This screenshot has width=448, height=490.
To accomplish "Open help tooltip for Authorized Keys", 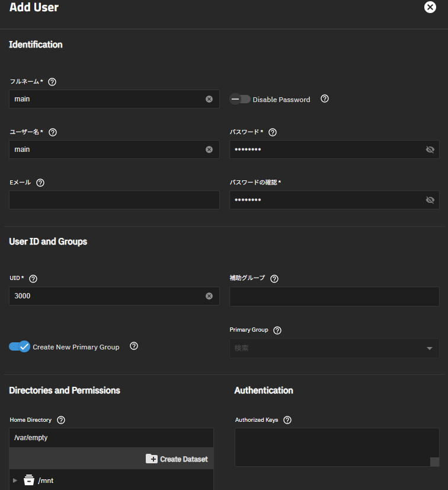I will coord(287,420).
